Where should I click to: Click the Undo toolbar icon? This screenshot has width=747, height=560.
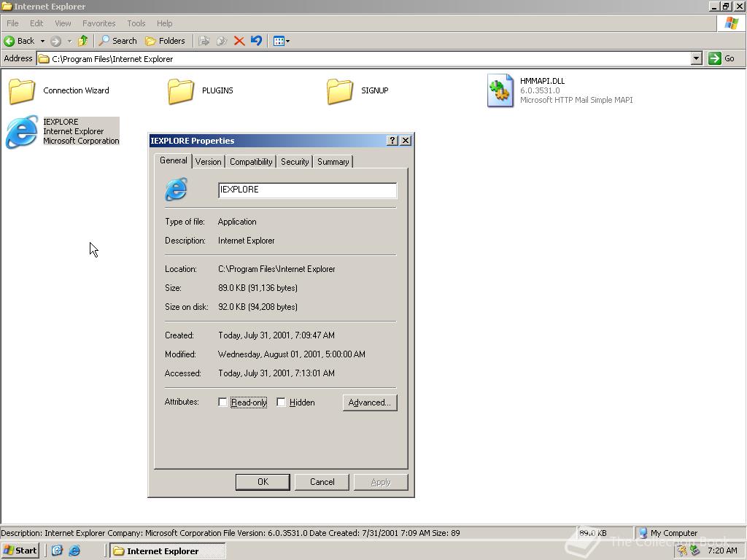tap(256, 41)
